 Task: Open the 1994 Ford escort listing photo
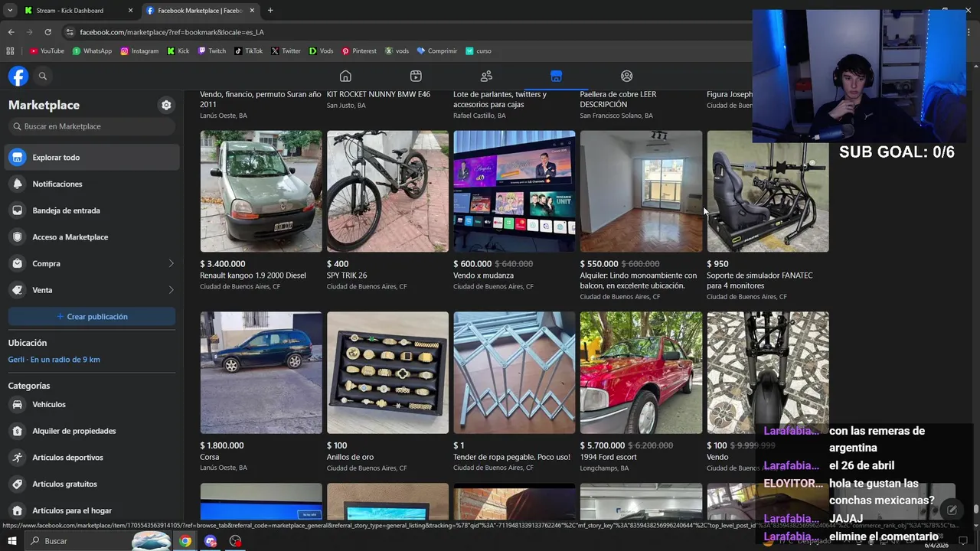click(641, 373)
